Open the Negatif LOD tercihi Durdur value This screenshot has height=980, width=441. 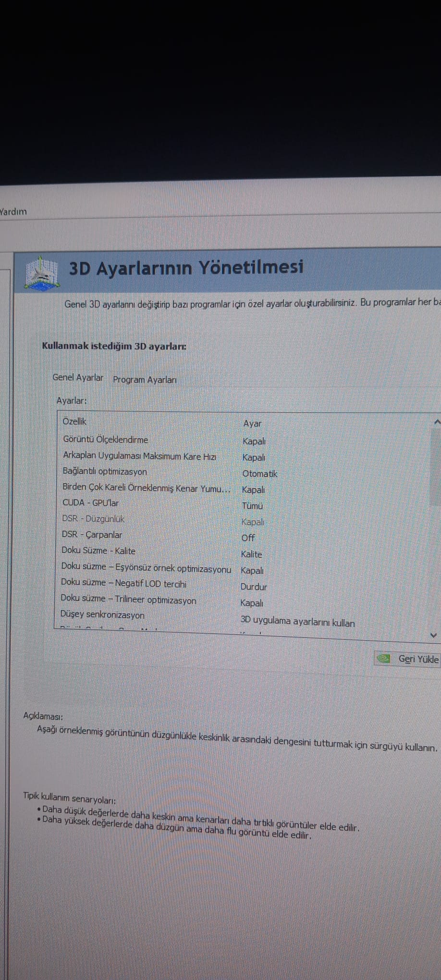[254, 587]
